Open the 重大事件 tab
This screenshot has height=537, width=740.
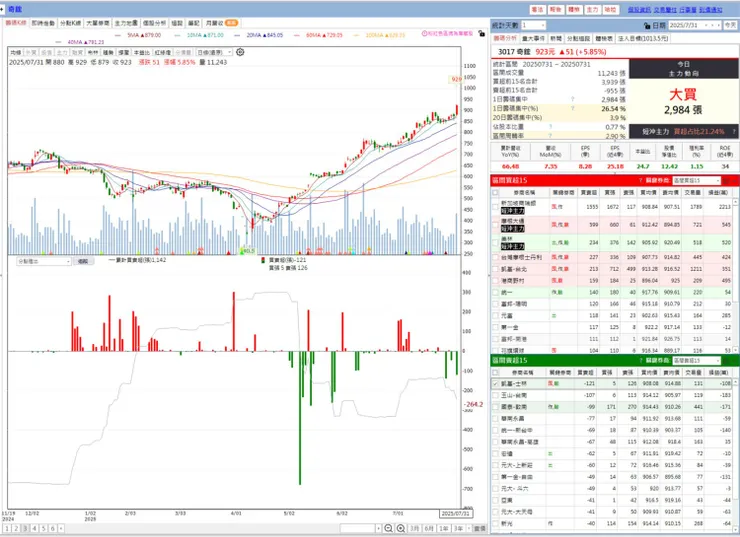[x=534, y=38]
